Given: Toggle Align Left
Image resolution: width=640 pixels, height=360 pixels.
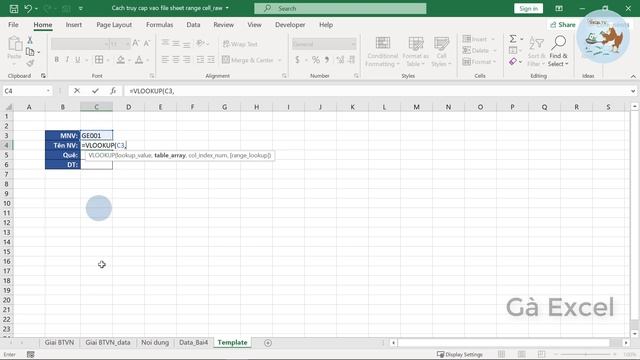Looking at the screenshot, I should pyautogui.click(x=165, y=60).
